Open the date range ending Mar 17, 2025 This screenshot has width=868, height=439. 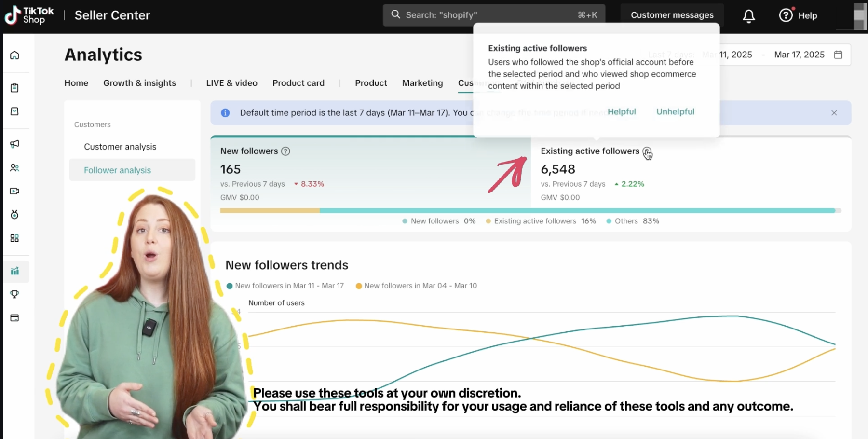(799, 55)
